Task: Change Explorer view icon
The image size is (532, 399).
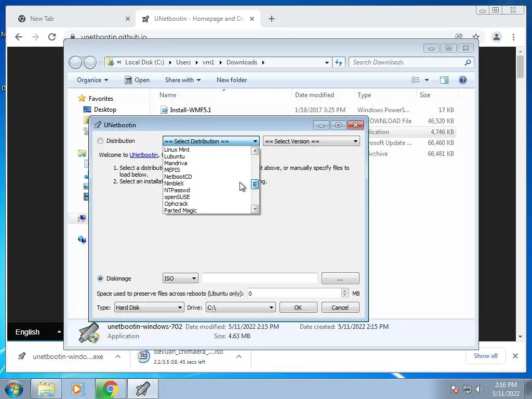Action: pyautogui.click(x=415, y=80)
